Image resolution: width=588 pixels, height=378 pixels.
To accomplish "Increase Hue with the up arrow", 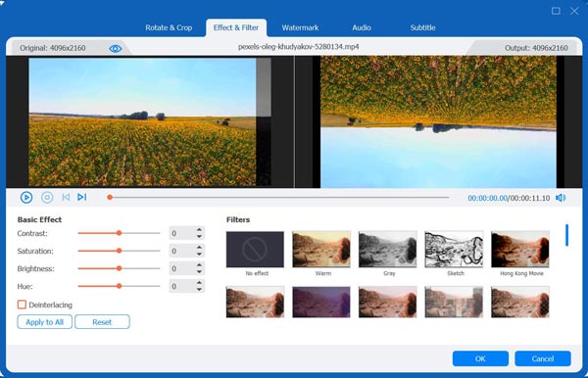I will (x=199, y=282).
